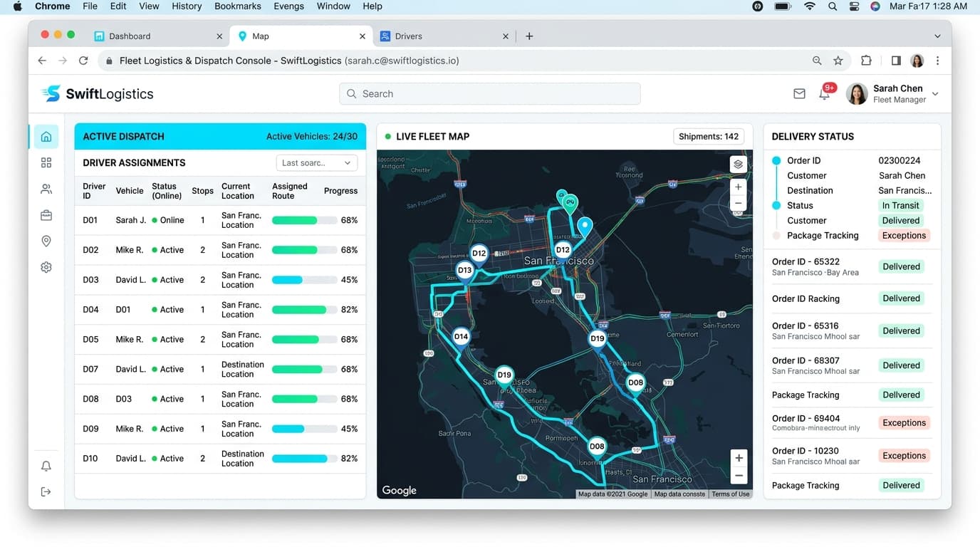
Task: Open the Home icon in sidebar
Action: click(x=46, y=137)
